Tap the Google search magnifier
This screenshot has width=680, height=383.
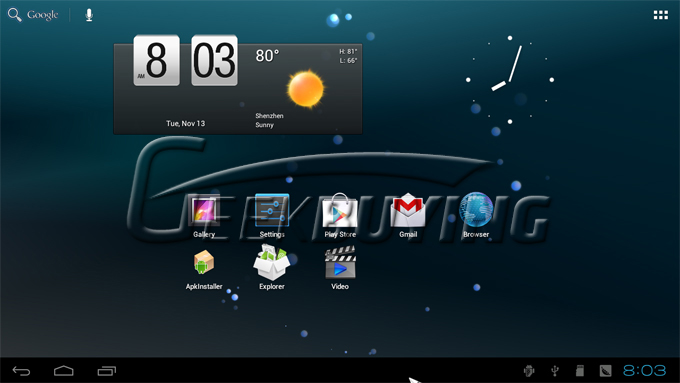click(14, 15)
